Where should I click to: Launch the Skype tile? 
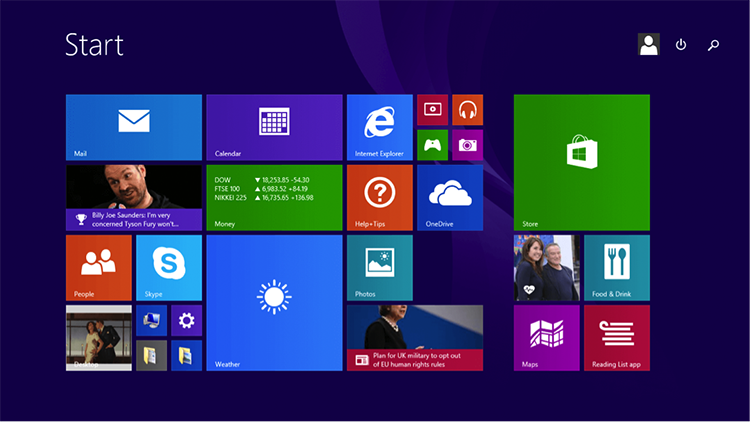coord(169,268)
